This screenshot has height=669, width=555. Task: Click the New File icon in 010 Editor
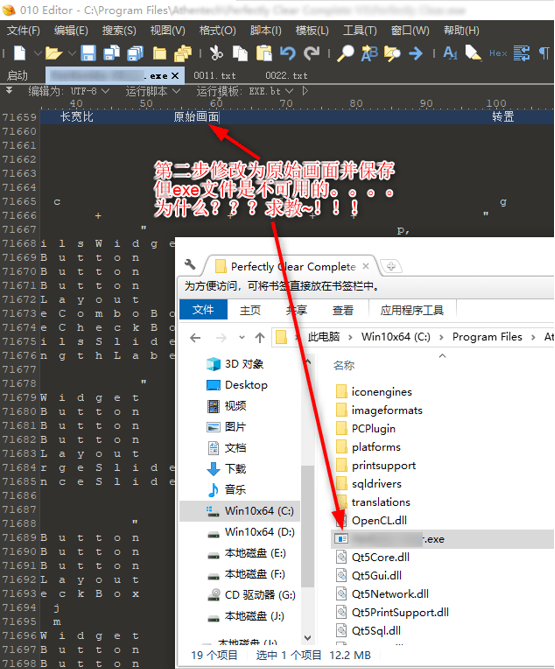coord(20,53)
